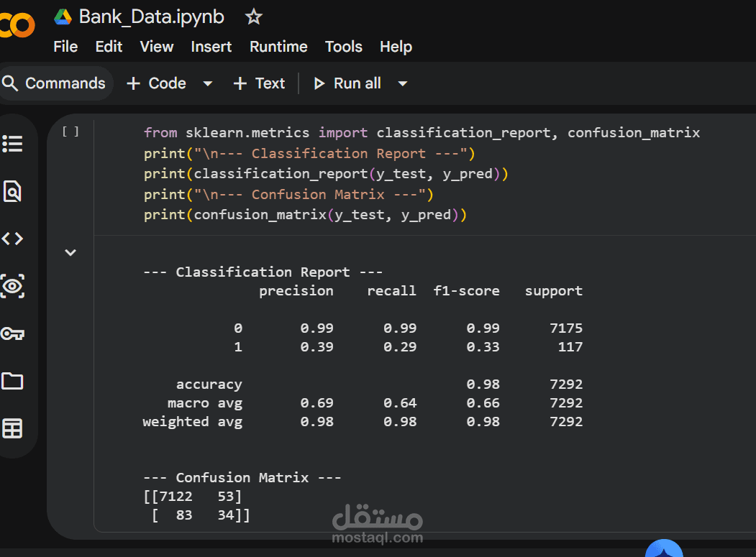Viewport: 756px width, 557px height.
Task: Collapse the cell output chevron
Action: pyautogui.click(x=70, y=252)
